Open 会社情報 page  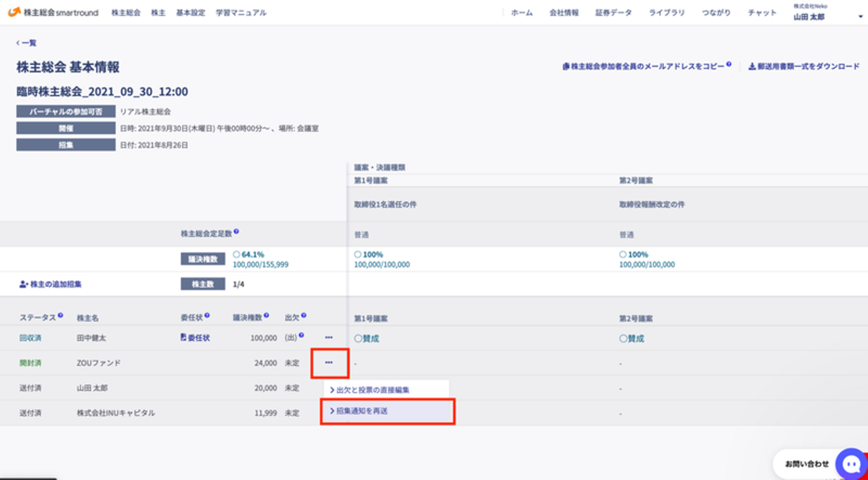coord(564,13)
